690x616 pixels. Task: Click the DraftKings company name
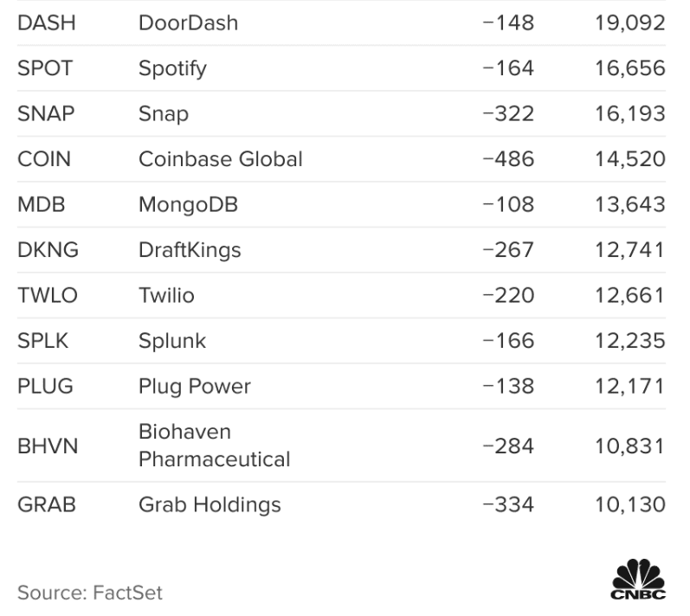coord(190,250)
